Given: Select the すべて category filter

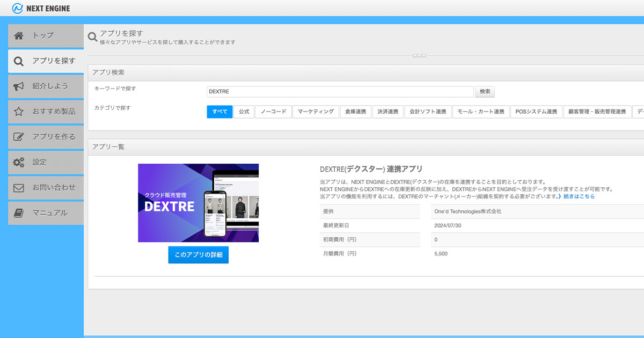Looking at the screenshot, I should pyautogui.click(x=219, y=112).
